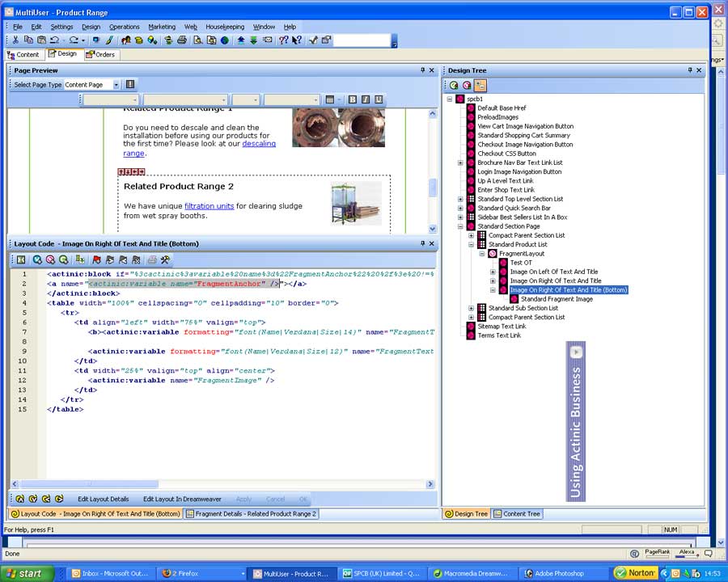The image size is (728, 582).
Task: Toggle Italic formatting in Page Preview toolbar
Action: (x=365, y=99)
